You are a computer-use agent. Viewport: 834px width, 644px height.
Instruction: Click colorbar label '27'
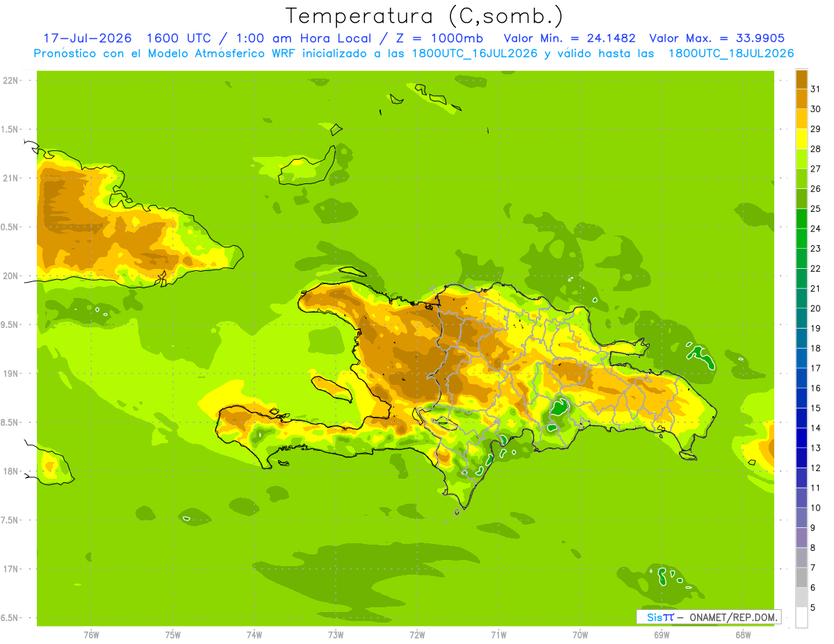tap(816, 169)
